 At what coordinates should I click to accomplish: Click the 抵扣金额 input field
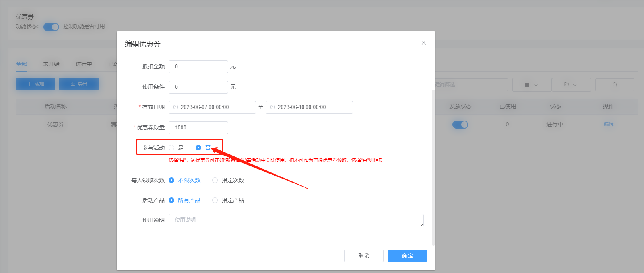[198, 67]
